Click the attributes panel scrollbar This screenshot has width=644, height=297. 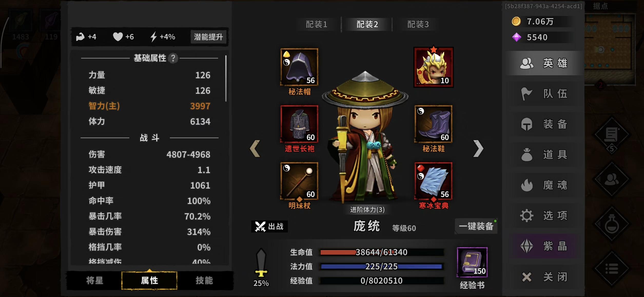coord(226,78)
